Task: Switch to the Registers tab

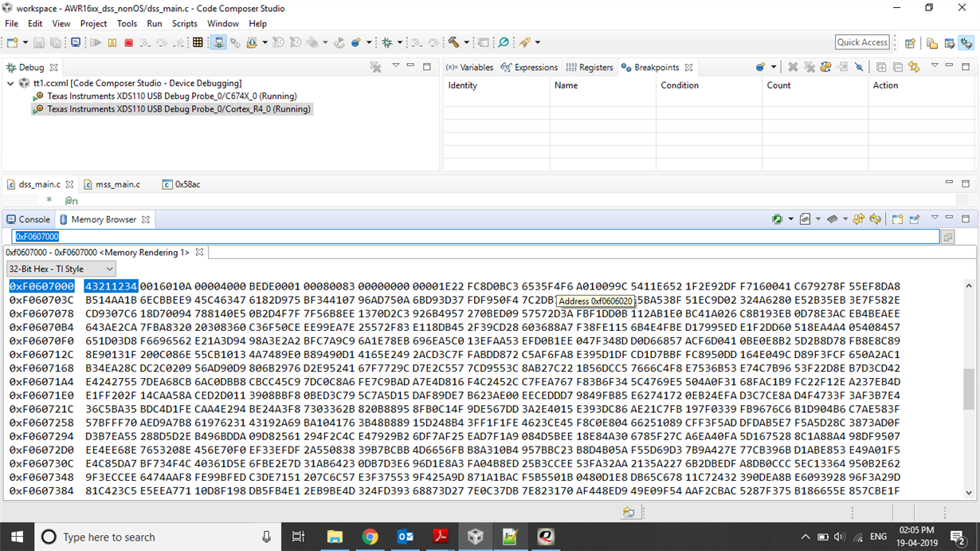Action: (x=590, y=67)
